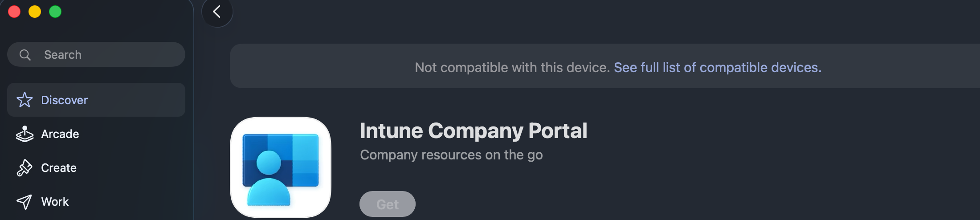
Task: Go back using the chevron button
Action: pos(217,12)
